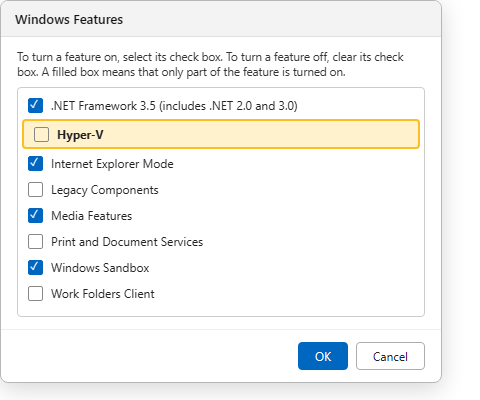The image size is (480, 400).
Task: Disable the Windows Sandbox checkbox
Action: coord(35,268)
